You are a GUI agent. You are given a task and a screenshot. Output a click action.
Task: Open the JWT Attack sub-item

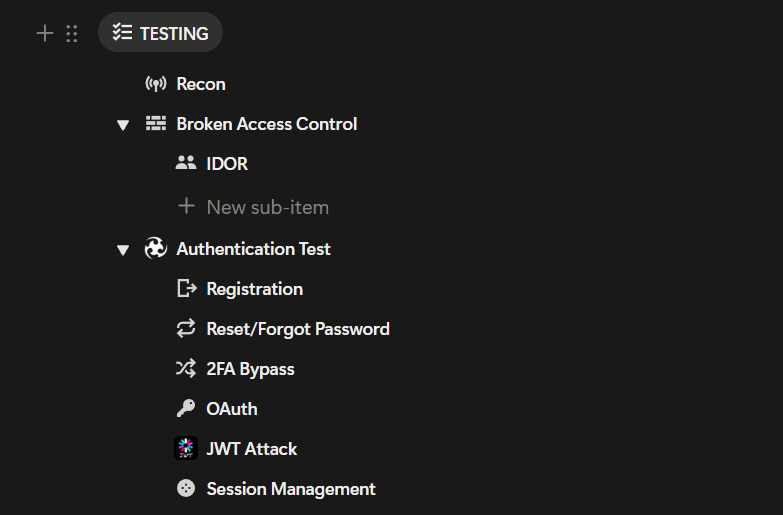tap(252, 449)
